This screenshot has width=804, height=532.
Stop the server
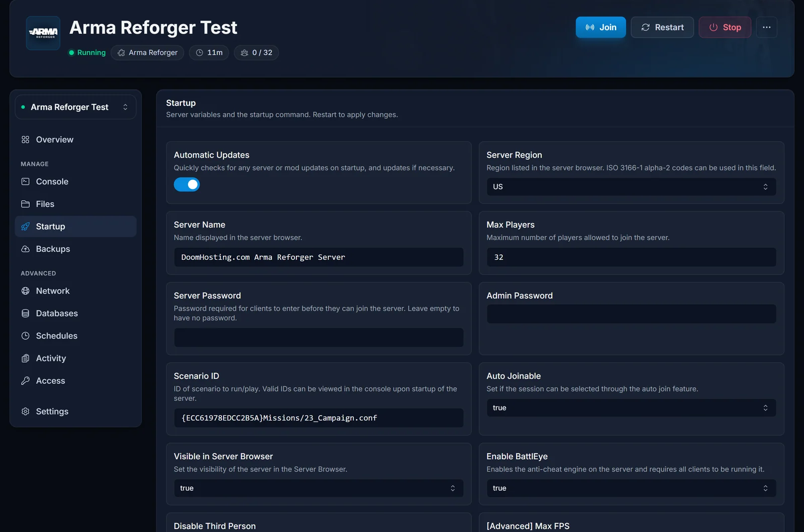(725, 27)
